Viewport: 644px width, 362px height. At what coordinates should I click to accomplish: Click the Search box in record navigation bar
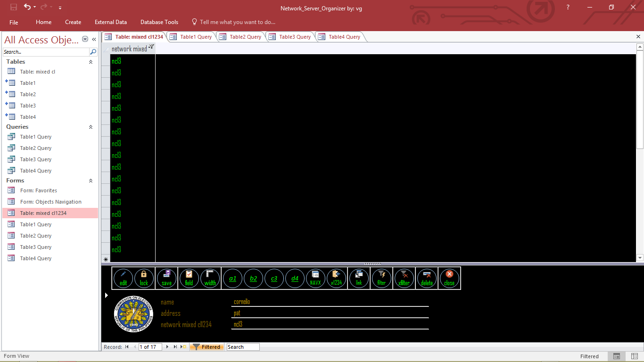[243, 347]
